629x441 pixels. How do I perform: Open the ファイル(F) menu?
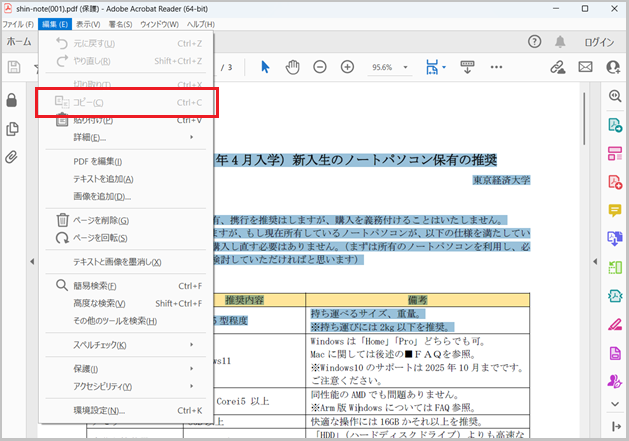coord(18,24)
